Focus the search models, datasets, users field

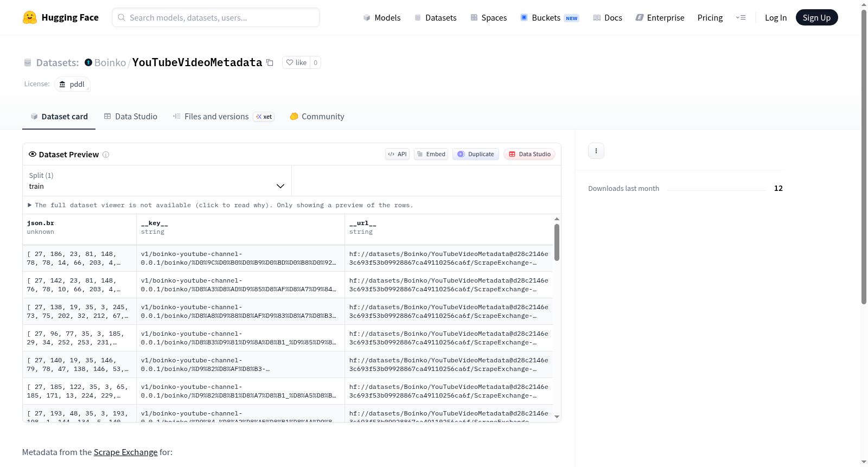(x=216, y=17)
